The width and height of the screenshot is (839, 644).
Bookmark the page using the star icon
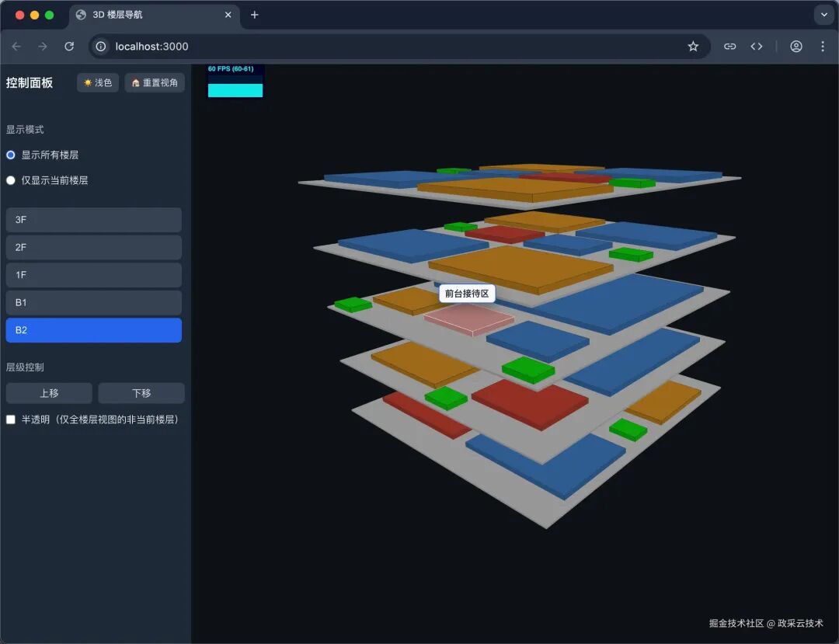tap(693, 46)
